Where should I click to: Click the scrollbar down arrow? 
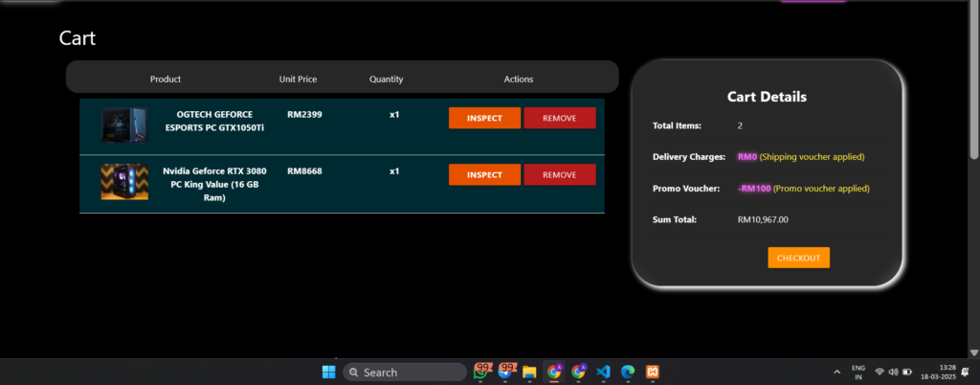point(973,352)
